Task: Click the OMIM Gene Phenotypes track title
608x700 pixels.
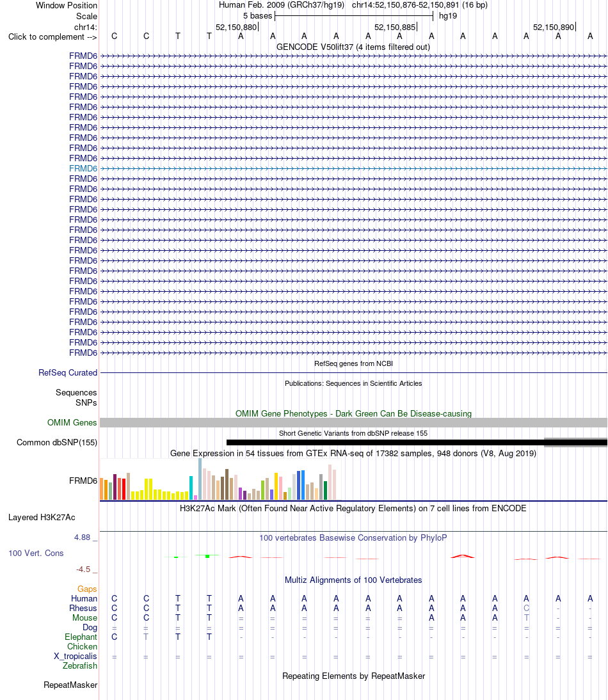Action: click(353, 413)
